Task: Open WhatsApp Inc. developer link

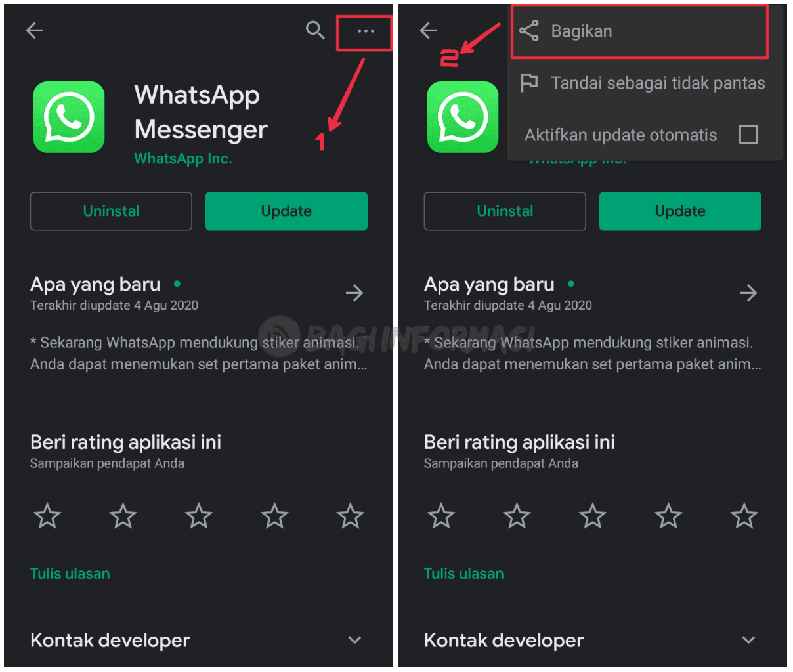Action: tap(183, 159)
